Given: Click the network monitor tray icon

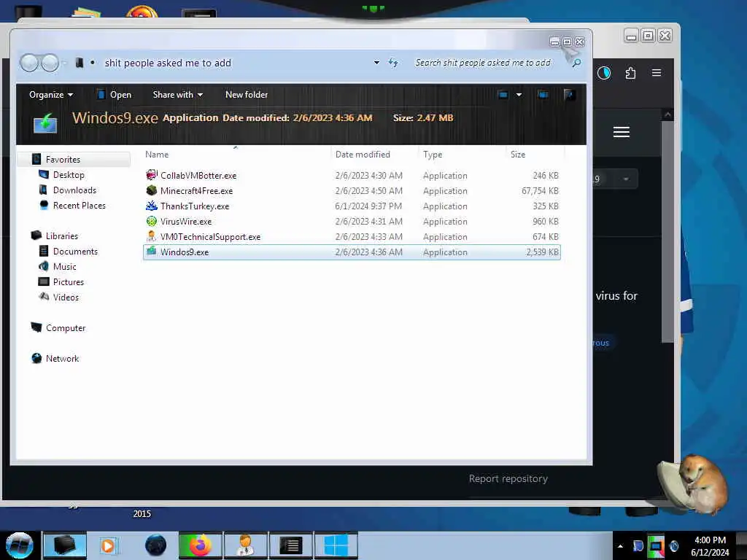Looking at the screenshot, I should point(656,546).
